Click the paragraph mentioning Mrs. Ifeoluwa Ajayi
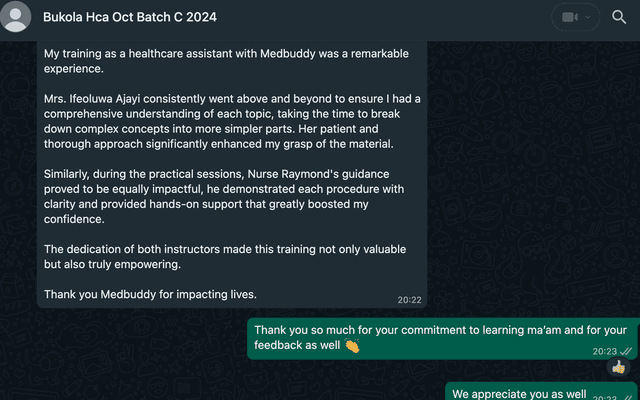Screen dimensions: 640x400 click(232, 121)
